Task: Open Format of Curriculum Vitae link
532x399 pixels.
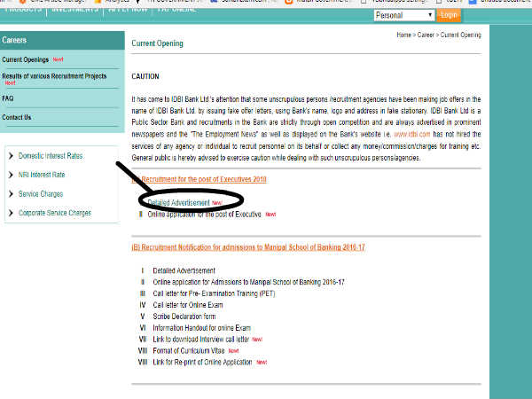Action: click(x=189, y=351)
